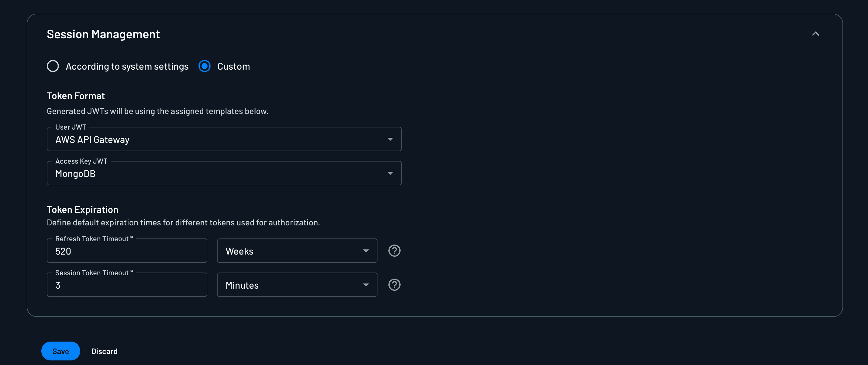
Task: Open the User JWT template dropdown showing AWS API Gateway
Action: tap(224, 139)
